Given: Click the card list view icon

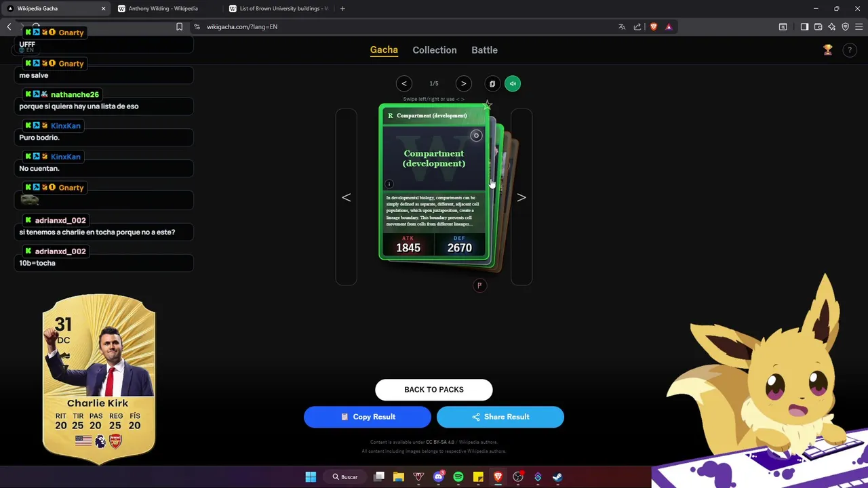Looking at the screenshot, I should click(492, 83).
